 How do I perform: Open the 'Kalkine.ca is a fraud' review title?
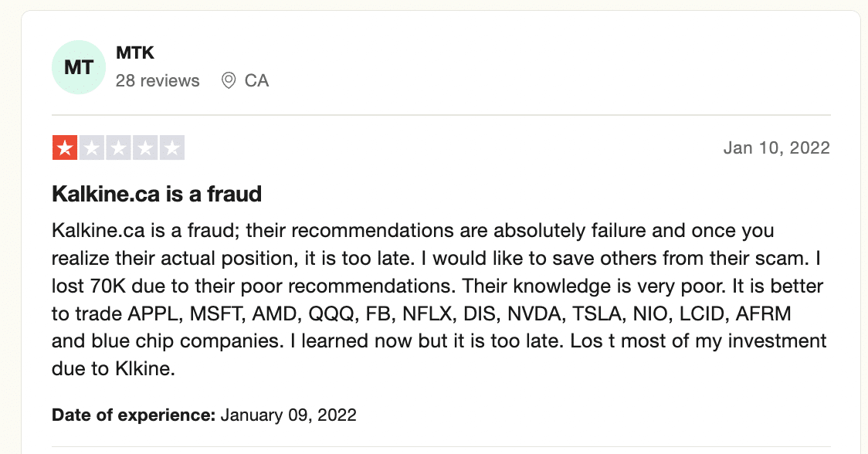click(157, 195)
